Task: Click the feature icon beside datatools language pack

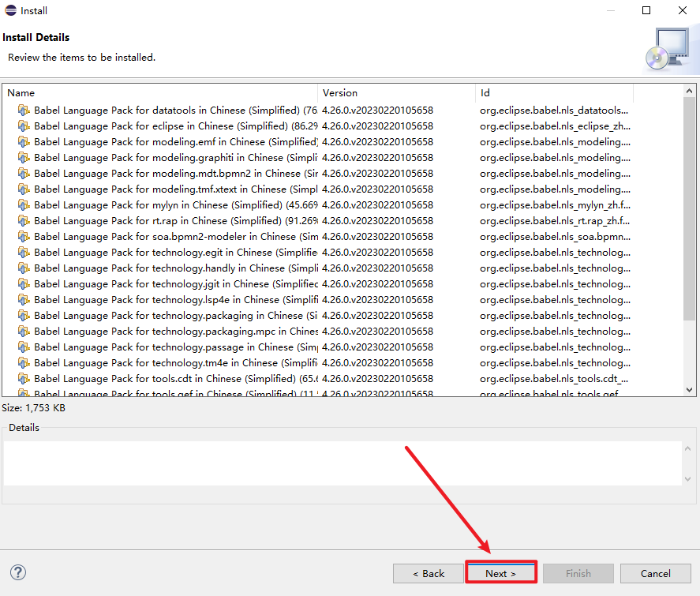Action: 24,111
